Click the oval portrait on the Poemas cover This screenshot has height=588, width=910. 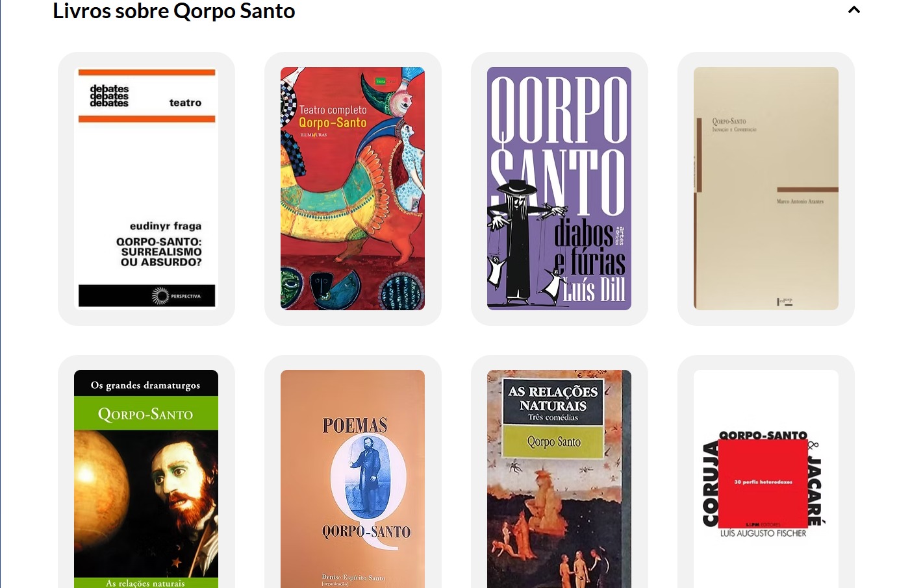(x=368, y=478)
